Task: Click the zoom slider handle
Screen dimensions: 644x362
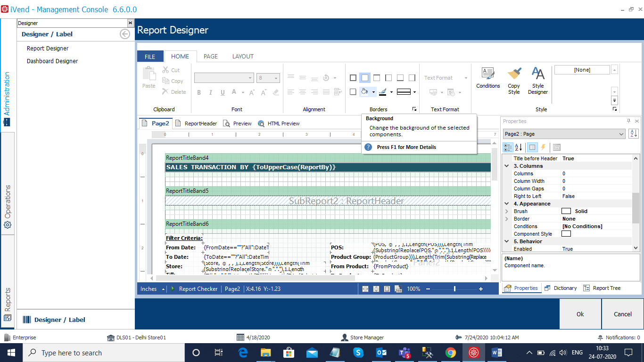Action: pyautogui.click(x=454, y=289)
